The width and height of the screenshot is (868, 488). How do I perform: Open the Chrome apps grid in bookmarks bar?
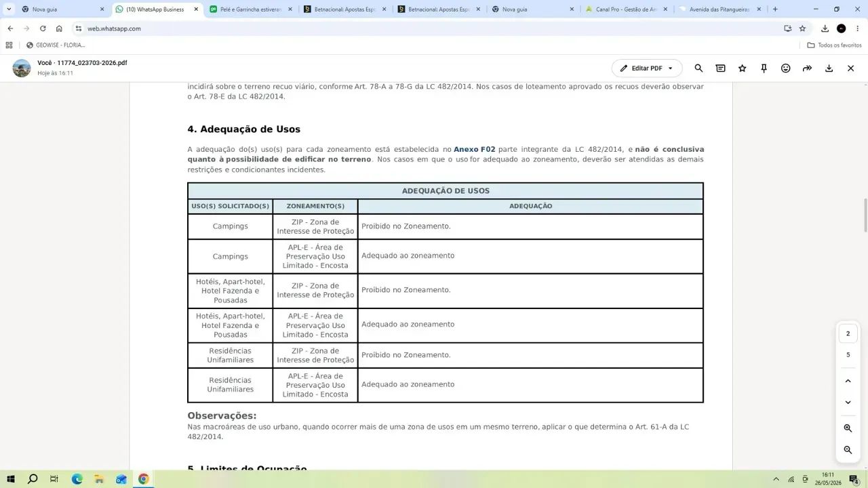pos(9,45)
